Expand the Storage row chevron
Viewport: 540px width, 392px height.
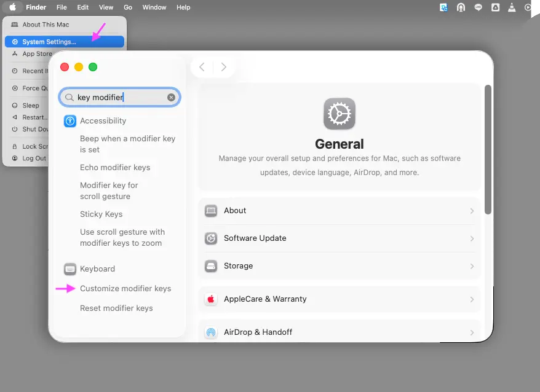[x=472, y=266]
